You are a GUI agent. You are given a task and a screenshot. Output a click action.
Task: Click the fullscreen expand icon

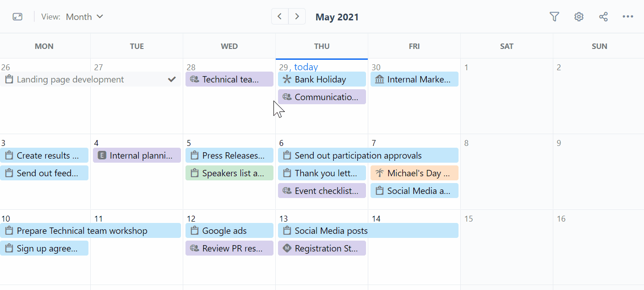(17, 17)
